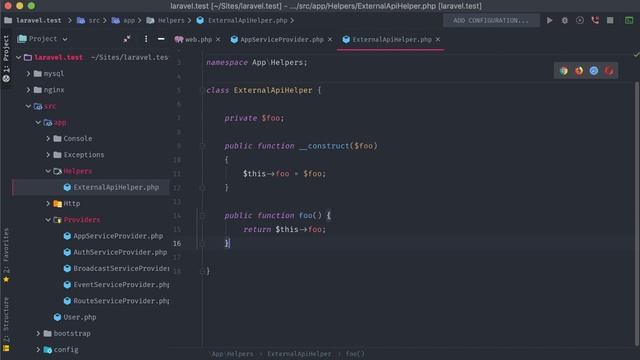Expand the Http folder

[48, 203]
